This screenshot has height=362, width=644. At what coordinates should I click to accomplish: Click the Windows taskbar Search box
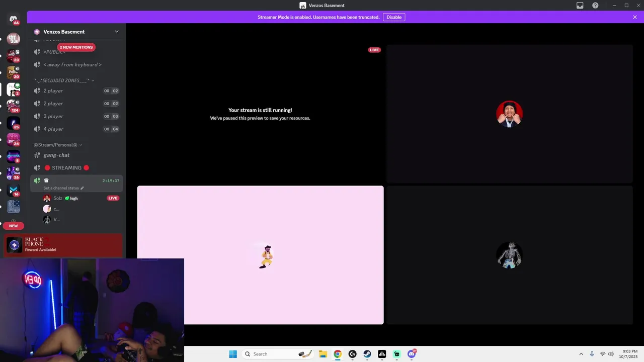[x=278, y=354]
